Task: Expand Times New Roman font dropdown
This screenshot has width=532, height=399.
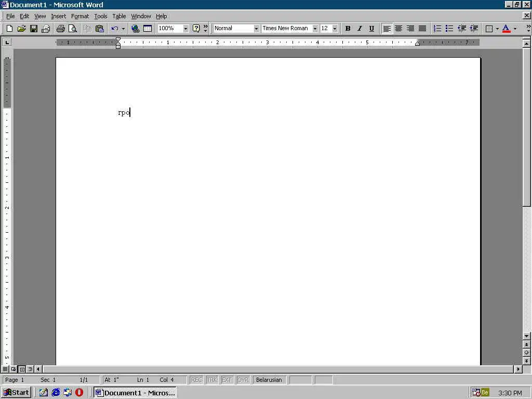Action: 315,29
